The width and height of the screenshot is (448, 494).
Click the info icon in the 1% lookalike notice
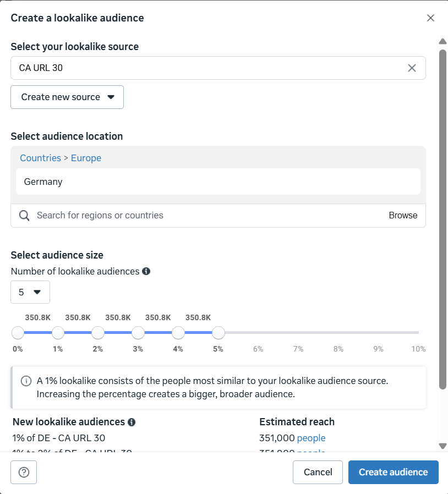pos(26,381)
